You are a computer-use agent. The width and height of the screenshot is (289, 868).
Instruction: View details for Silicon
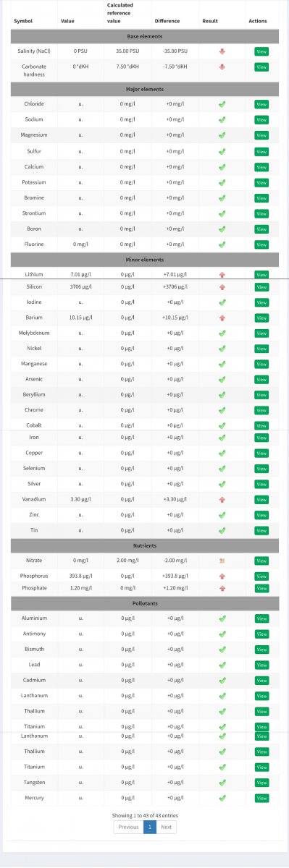(x=261, y=287)
